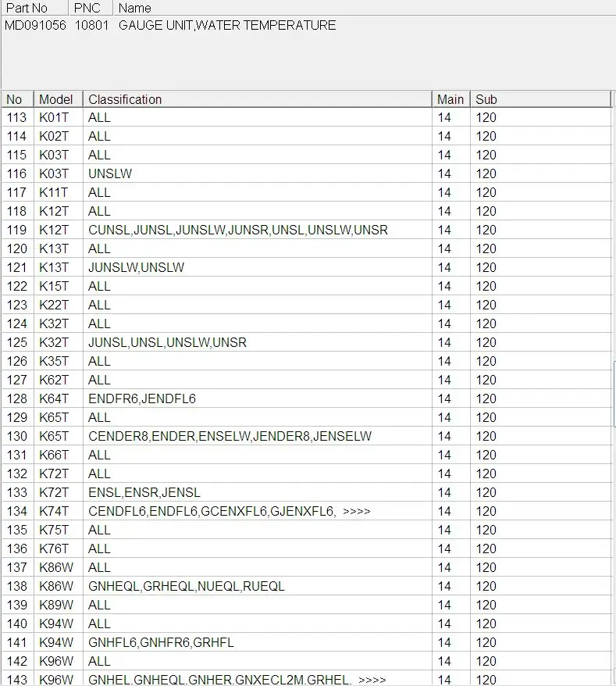Select JUNSL,UNSL,UNSLW,UNSR classification row 125
Image resolution: width=616 pixels, height=686 pixels.
tap(167, 342)
